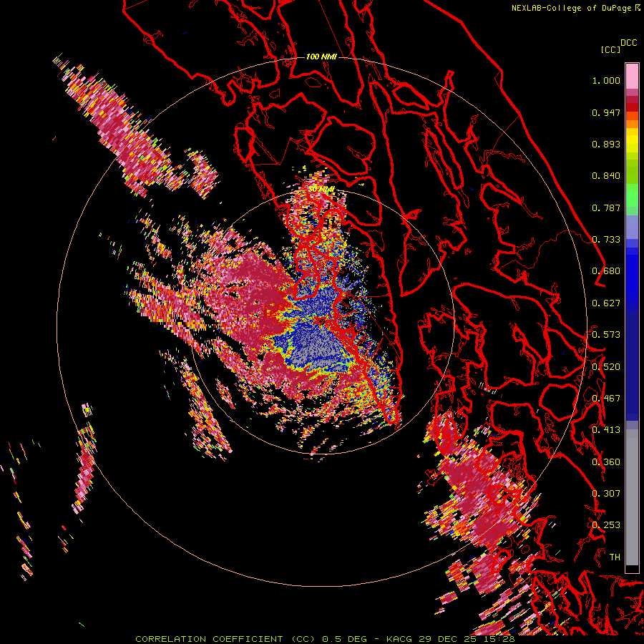Pick the gray lower color bar segment
This screenshot has width=644, height=644.
[632, 501]
